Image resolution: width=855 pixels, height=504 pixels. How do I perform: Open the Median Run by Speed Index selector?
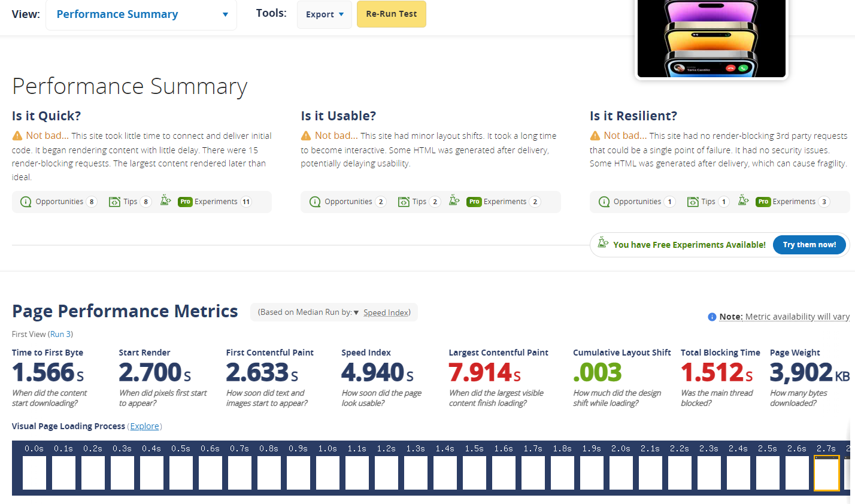(386, 312)
